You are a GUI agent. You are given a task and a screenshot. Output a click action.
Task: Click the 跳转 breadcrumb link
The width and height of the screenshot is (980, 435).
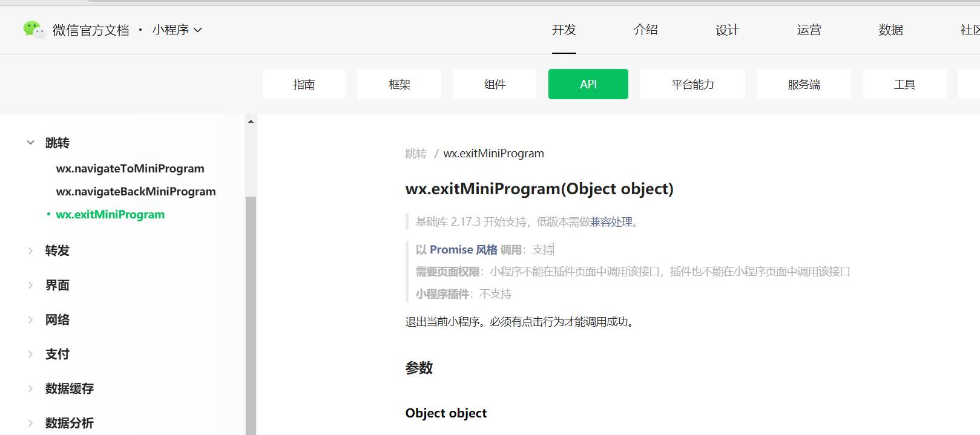click(x=416, y=154)
